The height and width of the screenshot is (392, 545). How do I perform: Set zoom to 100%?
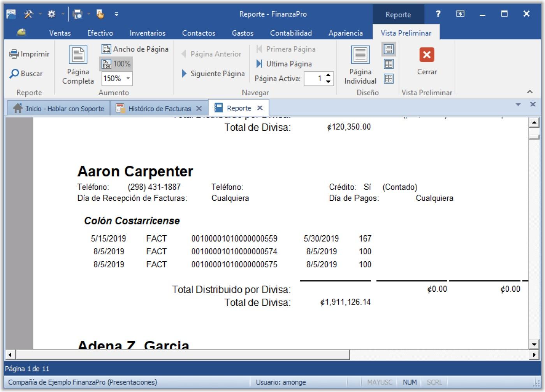116,64
